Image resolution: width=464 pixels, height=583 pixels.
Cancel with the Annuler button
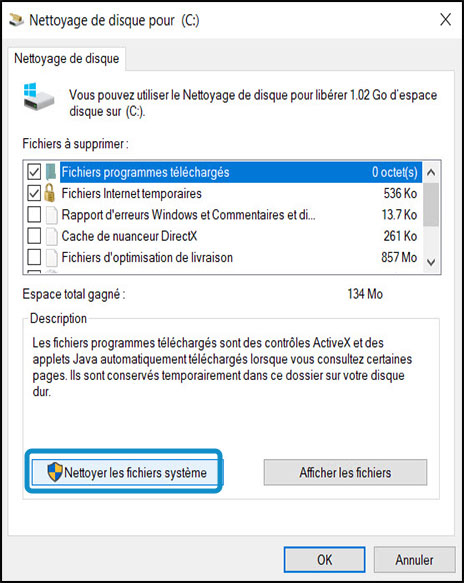(415, 560)
